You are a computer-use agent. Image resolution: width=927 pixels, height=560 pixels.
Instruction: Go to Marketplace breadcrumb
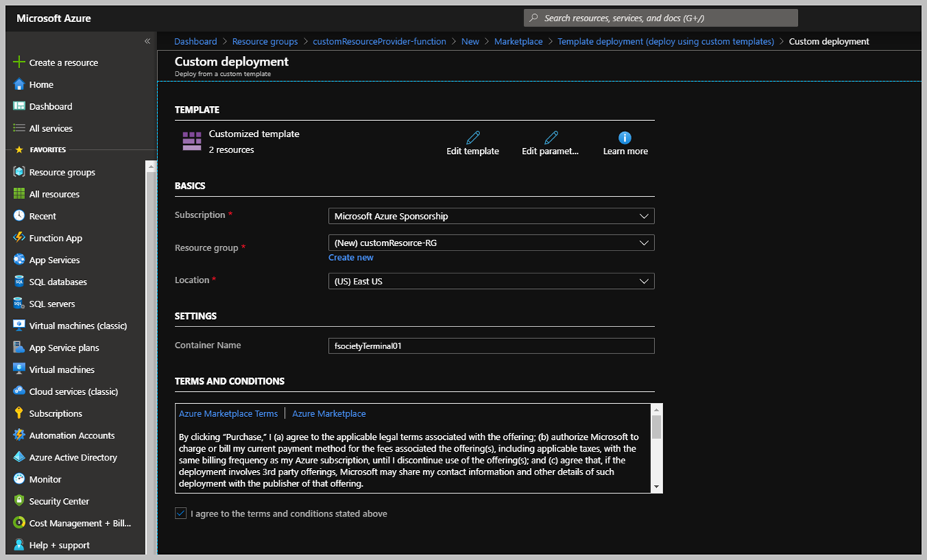[x=518, y=42]
